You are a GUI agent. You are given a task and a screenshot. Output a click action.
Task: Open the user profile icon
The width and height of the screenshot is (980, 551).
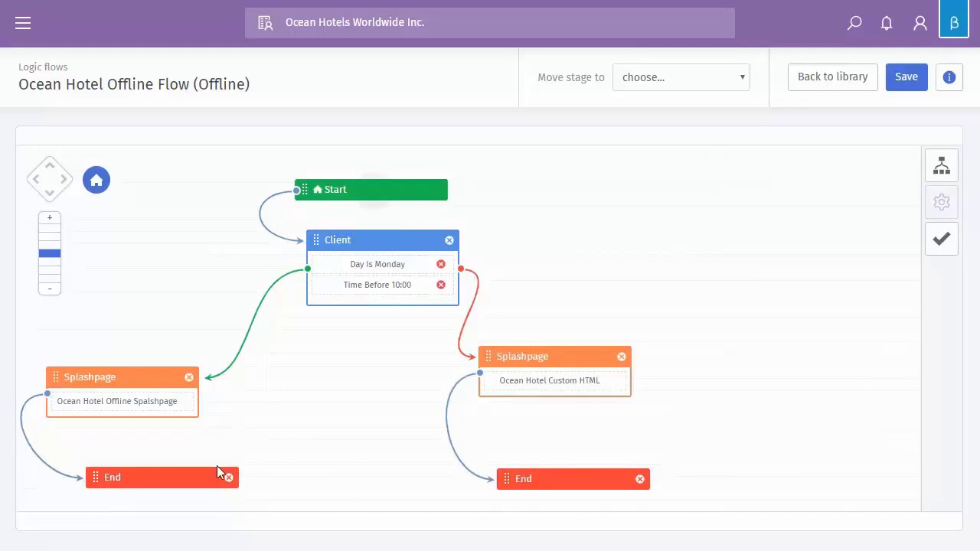point(920,23)
